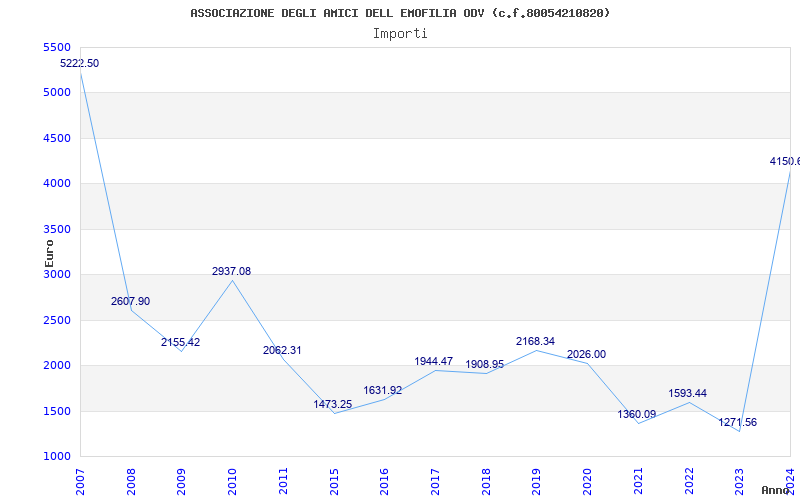The width and height of the screenshot is (800, 500).
Task: Click the 2026.00 value label
Action: point(586,355)
